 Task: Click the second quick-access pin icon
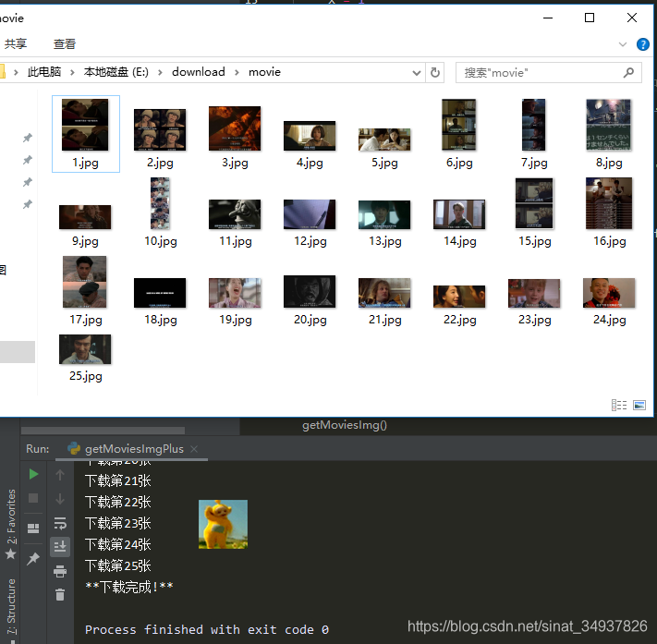tap(28, 160)
